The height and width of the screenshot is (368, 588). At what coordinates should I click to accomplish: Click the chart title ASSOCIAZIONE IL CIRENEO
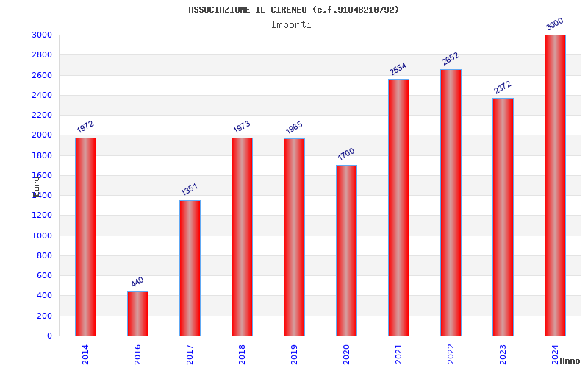click(x=293, y=10)
